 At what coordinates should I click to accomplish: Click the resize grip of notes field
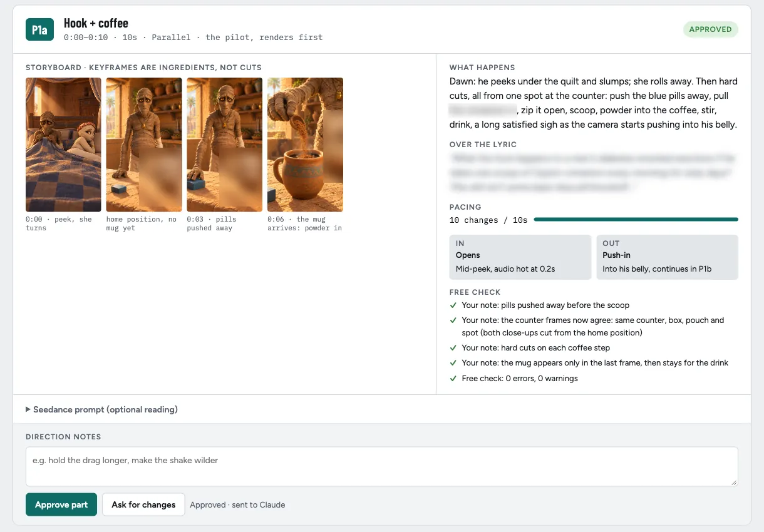click(734, 482)
